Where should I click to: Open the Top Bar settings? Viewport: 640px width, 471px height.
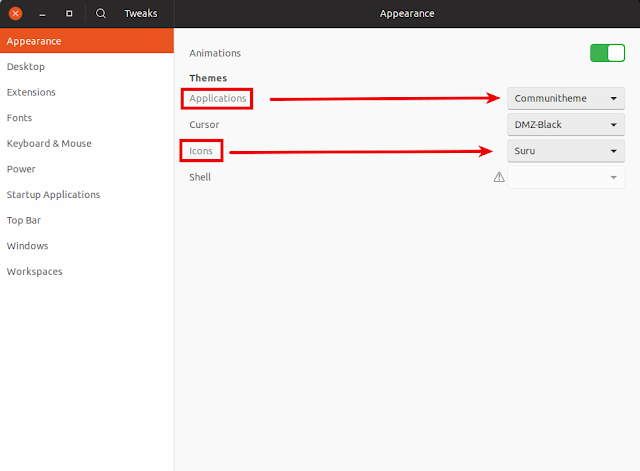(87, 220)
